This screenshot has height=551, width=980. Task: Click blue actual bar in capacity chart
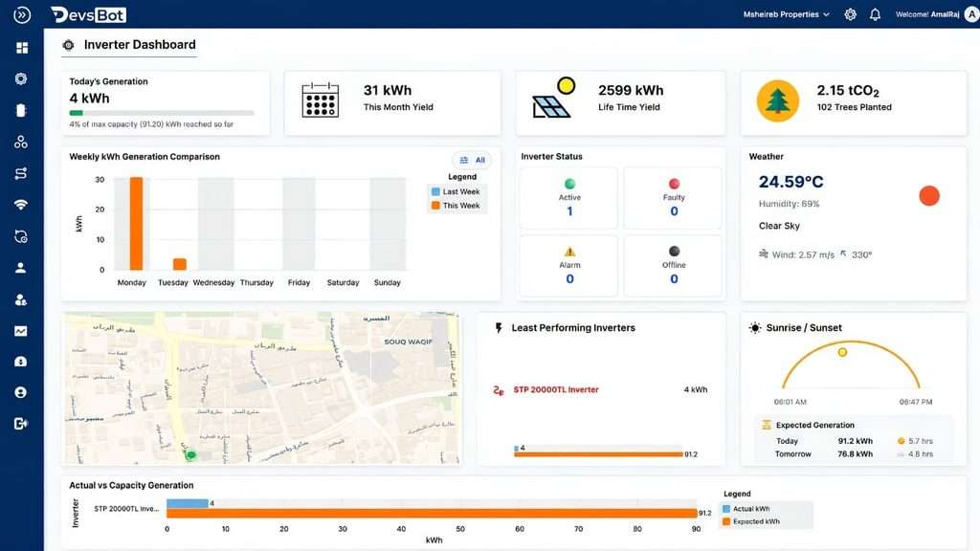187,503
